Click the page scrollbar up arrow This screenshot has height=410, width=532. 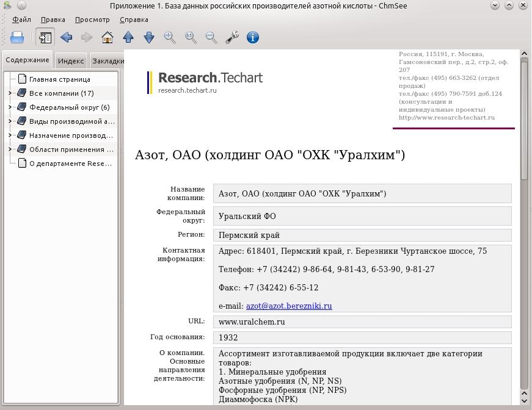[524, 54]
